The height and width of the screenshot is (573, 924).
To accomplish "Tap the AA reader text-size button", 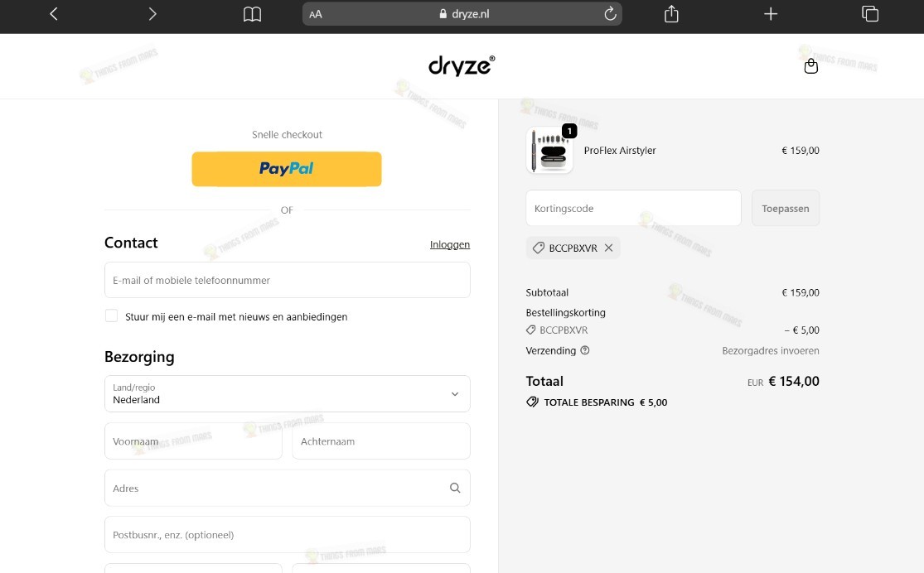I will coord(316,14).
